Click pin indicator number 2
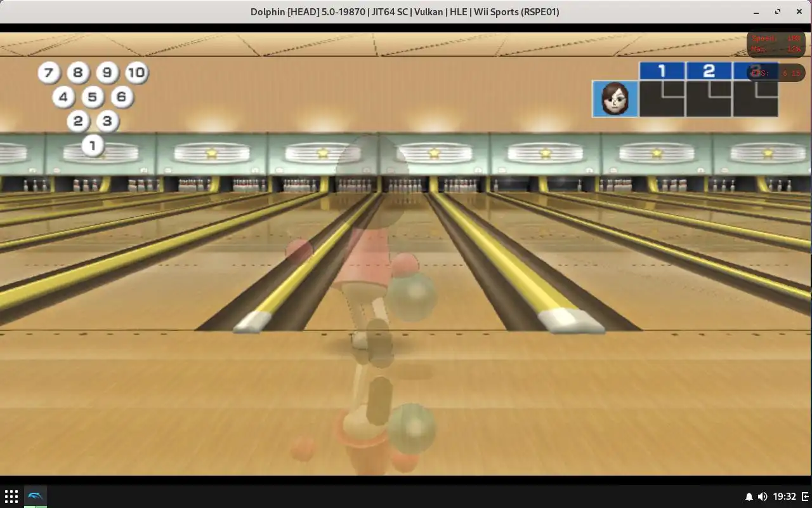 tap(78, 121)
